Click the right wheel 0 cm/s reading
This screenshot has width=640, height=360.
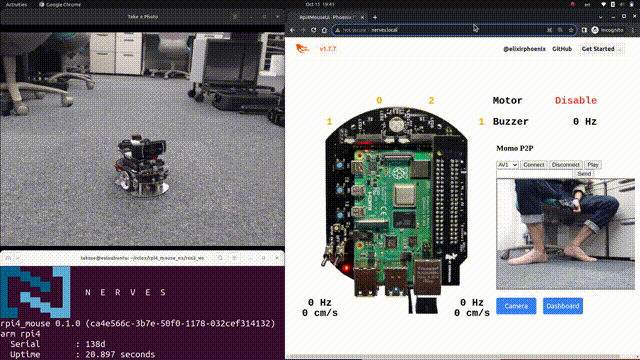[x=472, y=313]
